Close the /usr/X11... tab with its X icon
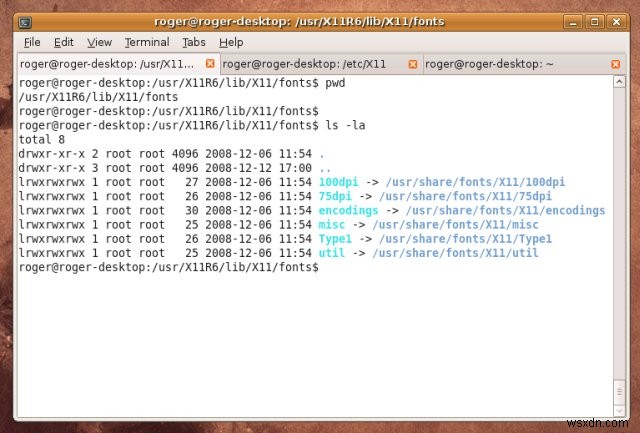This screenshot has height=433, width=640. (210, 64)
